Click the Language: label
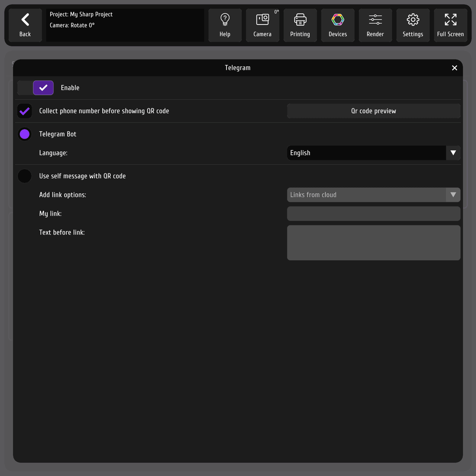476x476 pixels. pos(53,153)
